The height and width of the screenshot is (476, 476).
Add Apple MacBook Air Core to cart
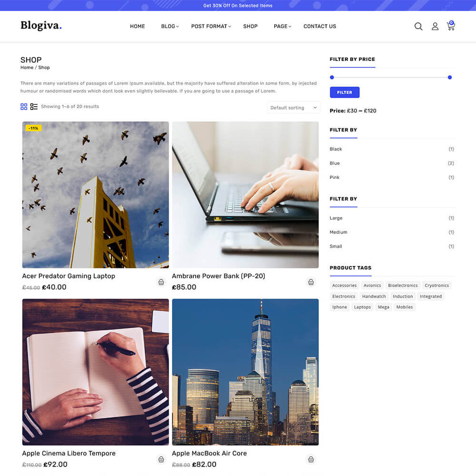coord(311,459)
